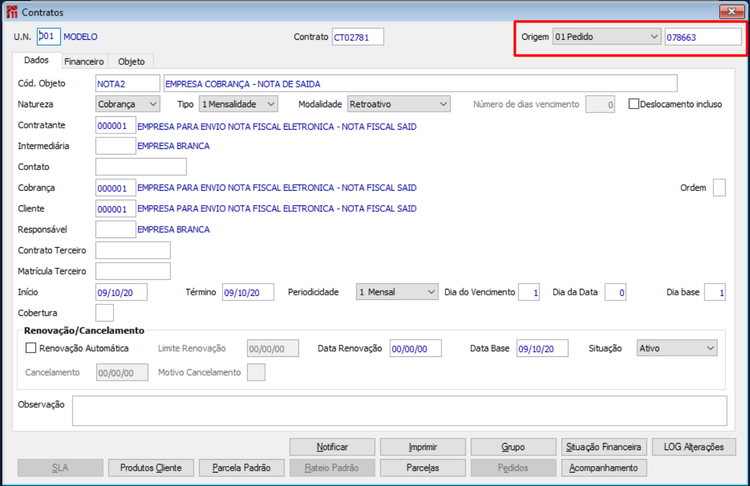This screenshot has height=486, width=750.
Task: Open the Financeiro tab
Action: pos(84,61)
